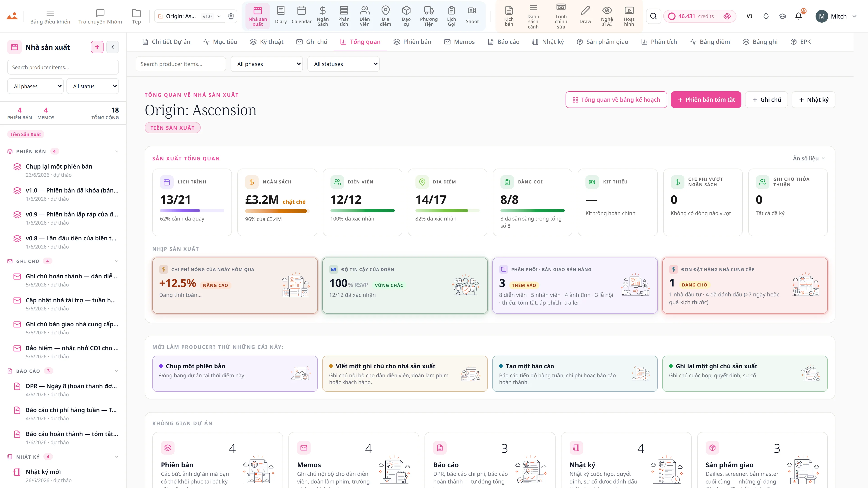This screenshot has height=488, width=868.
Task: Open the Phương Tiện vehicles tool
Action: pos(429,16)
